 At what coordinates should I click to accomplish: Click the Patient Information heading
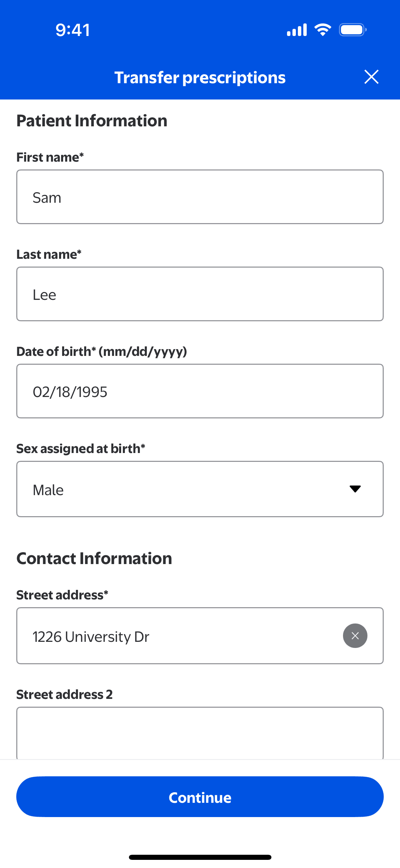click(92, 121)
